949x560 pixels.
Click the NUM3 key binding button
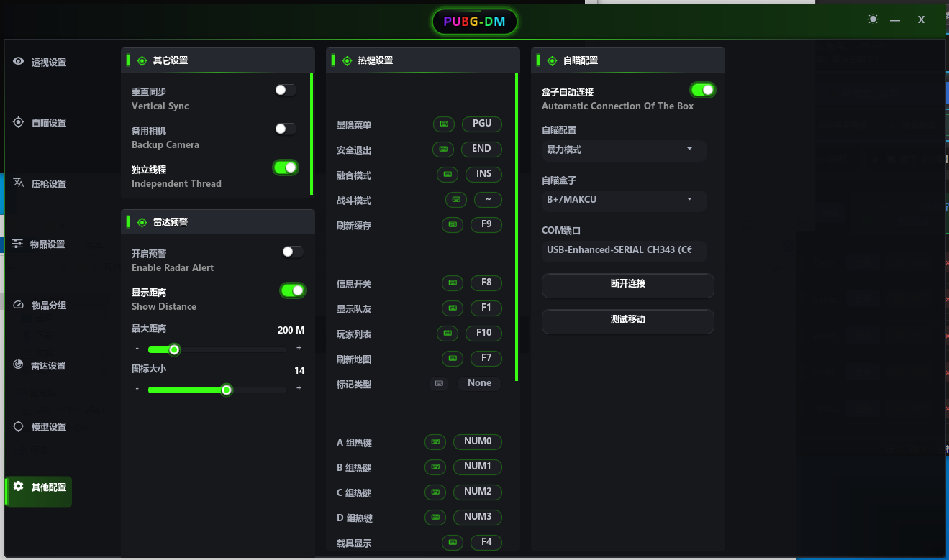pos(478,517)
